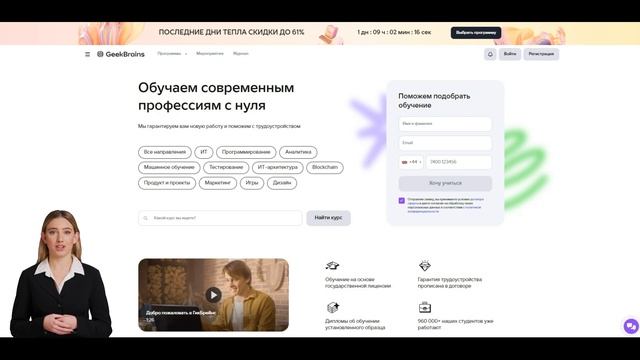The width and height of the screenshot is (640, 360).
Task: Open the welcome video thumbnail
Action: point(213,295)
